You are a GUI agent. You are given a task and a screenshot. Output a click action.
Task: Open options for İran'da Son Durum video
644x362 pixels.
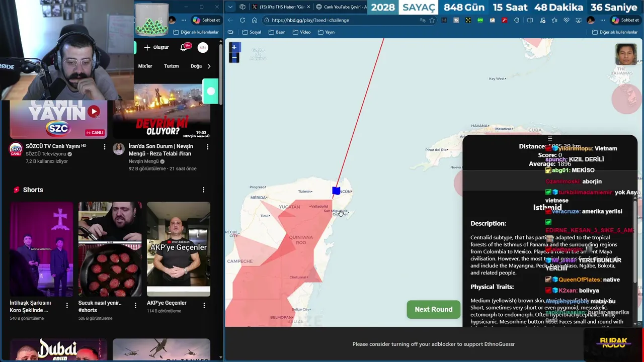pyautogui.click(x=207, y=147)
